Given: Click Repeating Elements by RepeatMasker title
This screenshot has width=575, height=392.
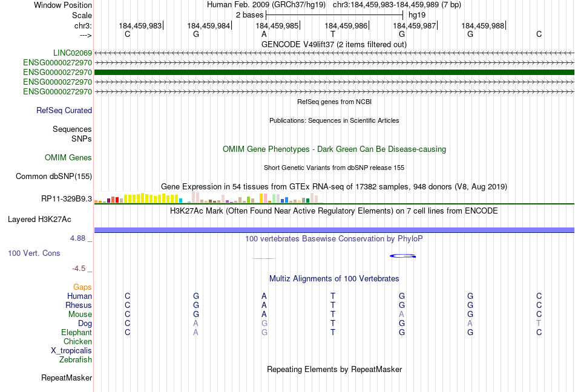Looking at the screenshot, I should point(334,369).
